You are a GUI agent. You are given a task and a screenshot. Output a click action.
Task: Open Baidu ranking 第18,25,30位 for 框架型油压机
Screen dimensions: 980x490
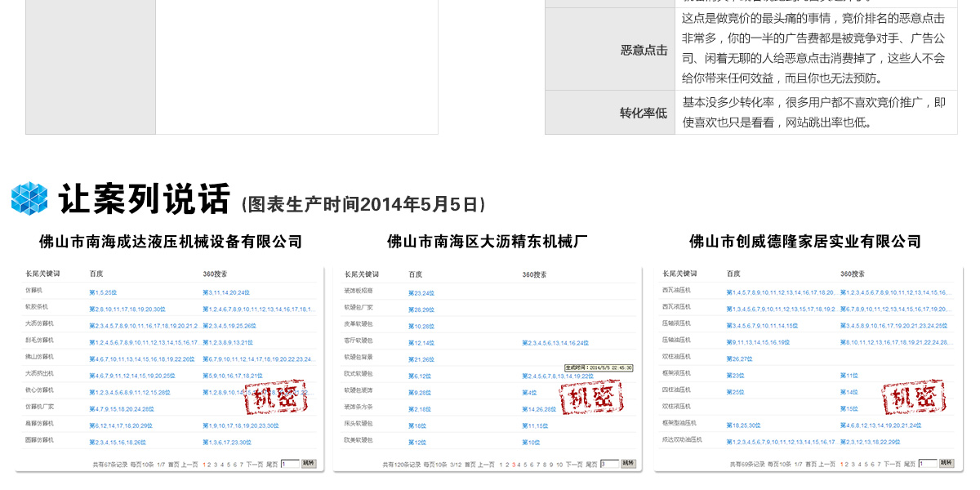pyautogui.click(x=743, y=425)
